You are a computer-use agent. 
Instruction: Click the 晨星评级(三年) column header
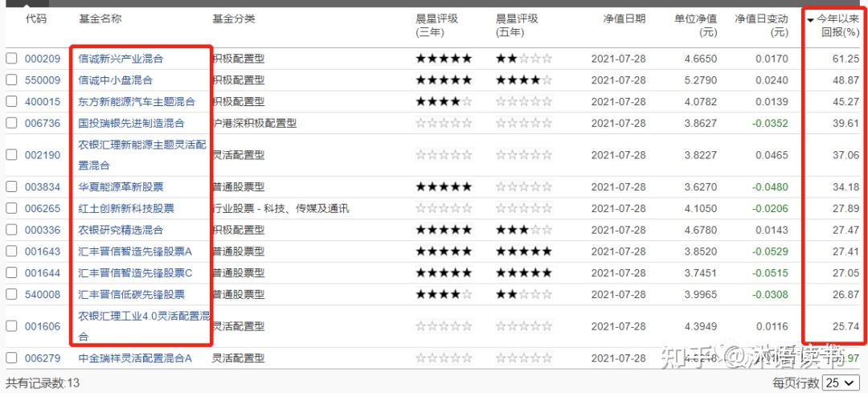tap(437, 26)
